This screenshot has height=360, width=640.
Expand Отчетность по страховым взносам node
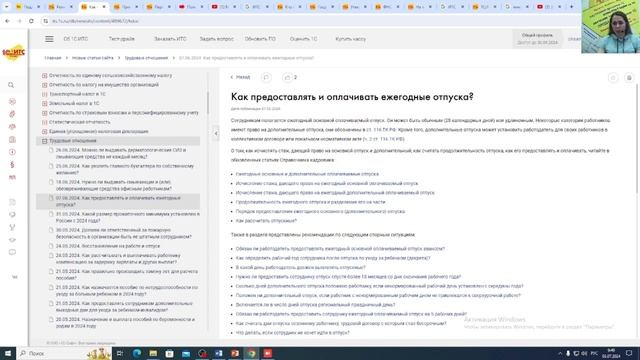(44, 113)
